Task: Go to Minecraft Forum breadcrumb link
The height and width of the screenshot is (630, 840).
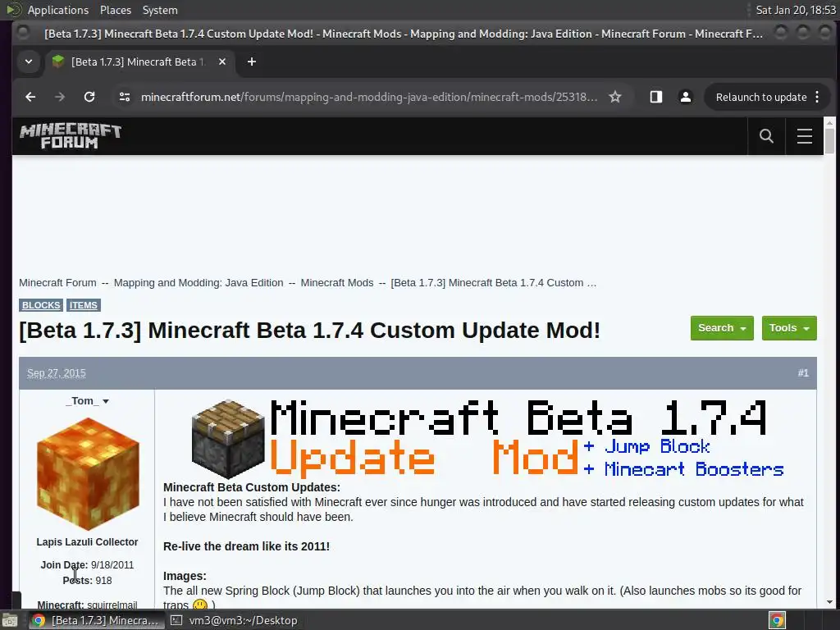Action: click(x=58, y=283)
